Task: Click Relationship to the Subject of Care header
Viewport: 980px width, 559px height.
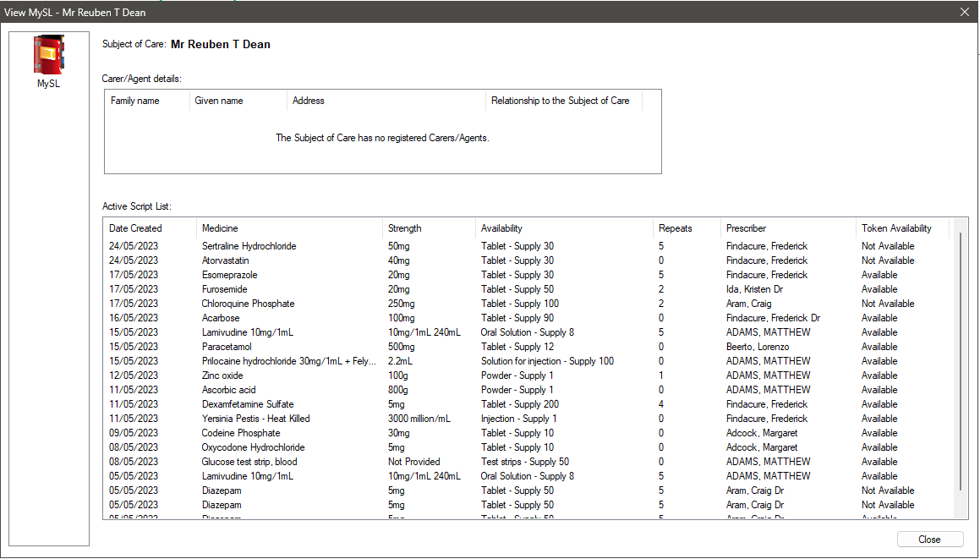Action: pyautogui.click(x=564, y=101)
